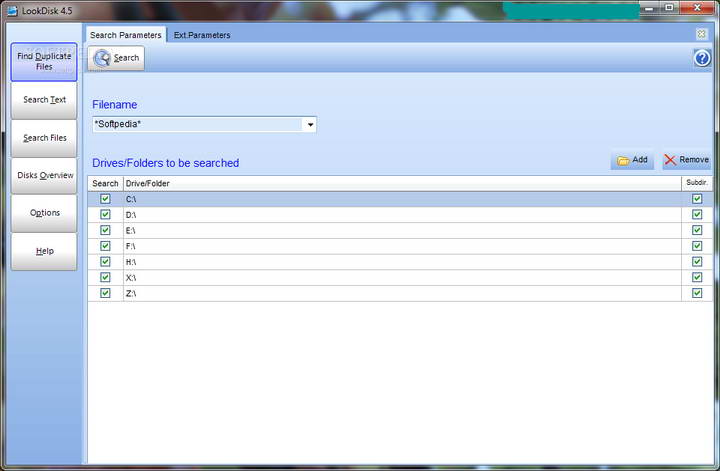
Task: Click the Add folder button label
Action: (640, 160)
